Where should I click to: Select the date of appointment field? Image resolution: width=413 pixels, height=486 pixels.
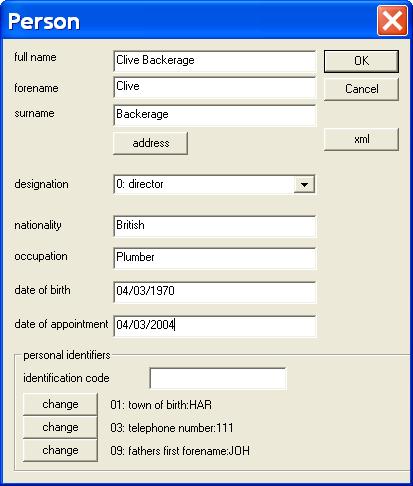214,326
